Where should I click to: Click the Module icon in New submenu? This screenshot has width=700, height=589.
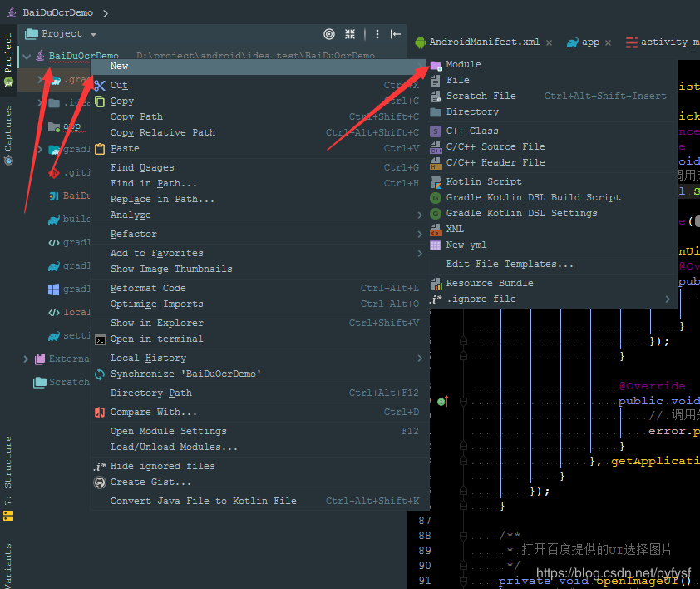[x=436, y=65]
